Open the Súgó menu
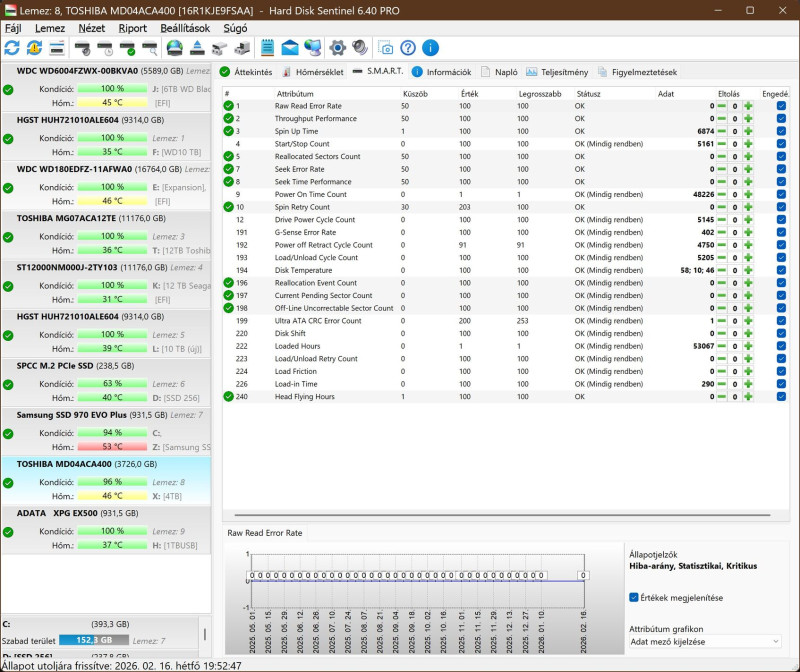800x672 pixels. [235, 28]
